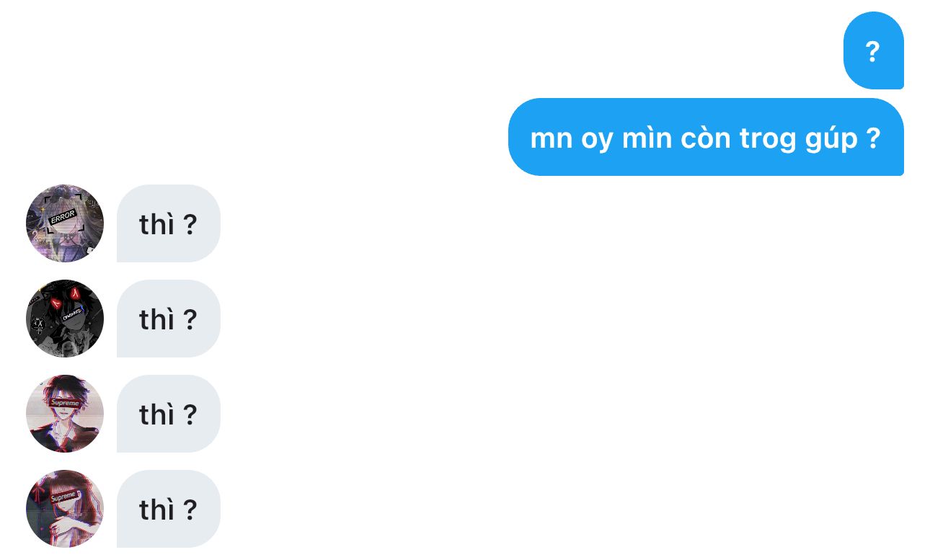
Task: Open the long-haired Supreme girl avatar
Action: pos(65,509)
